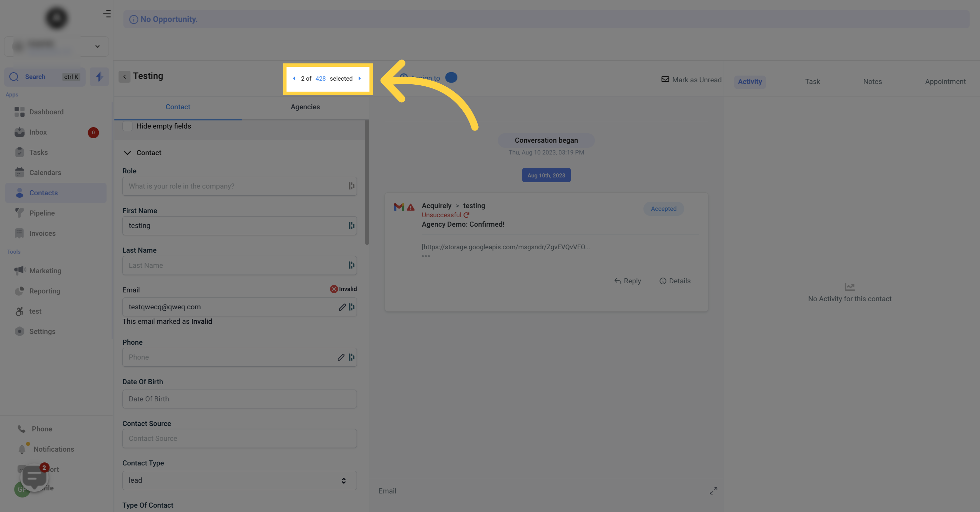Expand the Contact section chevron
Viewport: 980px width, 512px height.
point(127,152)
